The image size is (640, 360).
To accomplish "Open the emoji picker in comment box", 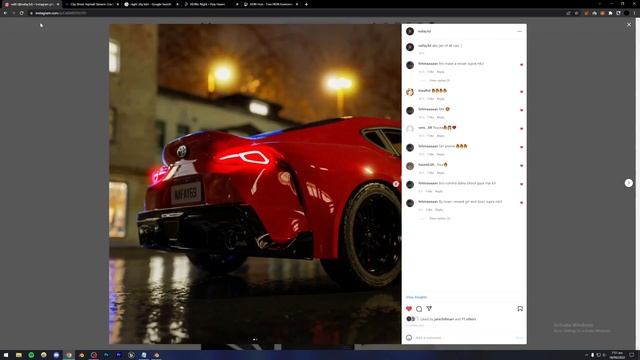I will [409, 338].
